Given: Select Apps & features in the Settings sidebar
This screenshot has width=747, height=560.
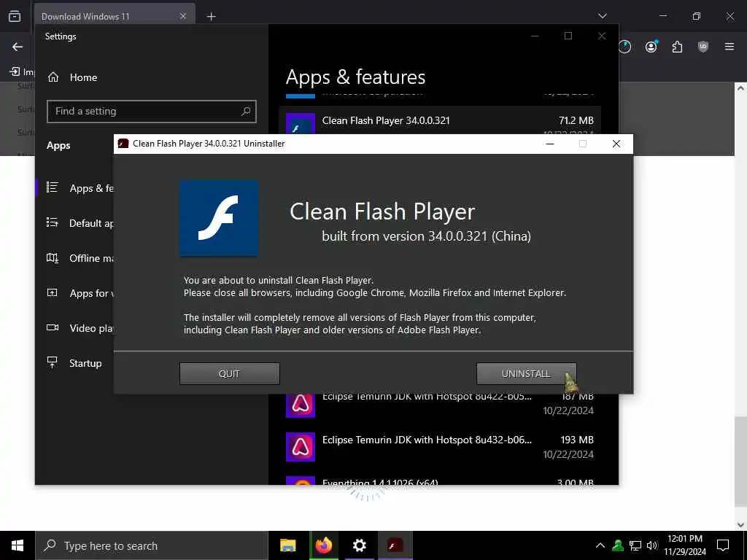Looking at the screenshot, I should (75, 188).
